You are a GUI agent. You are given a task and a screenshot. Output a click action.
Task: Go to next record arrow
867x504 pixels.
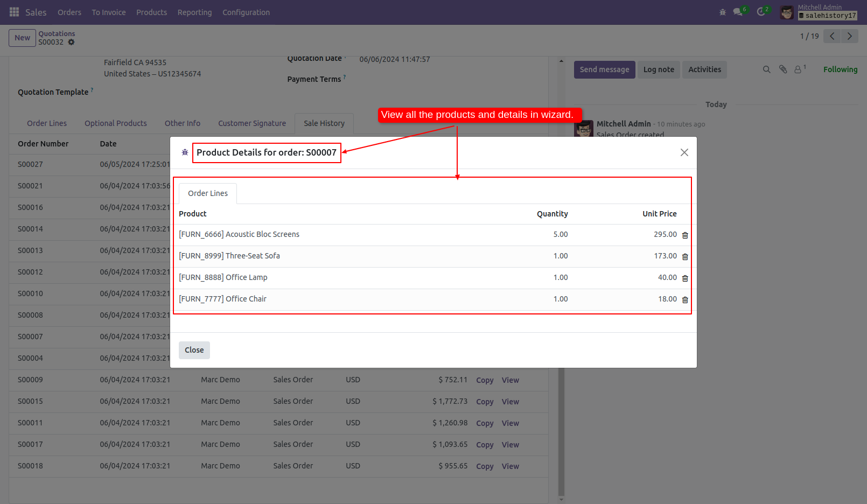849,36
